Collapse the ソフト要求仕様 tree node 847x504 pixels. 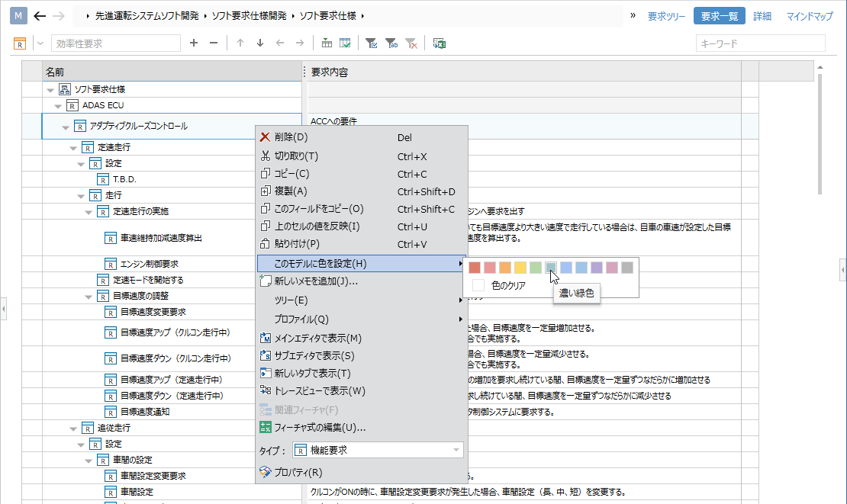click(50, 90)
